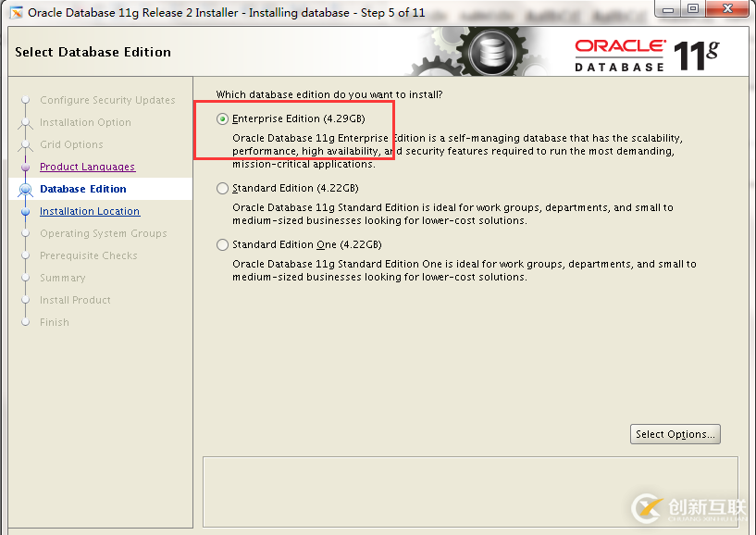
Task: Open the Select Options... dialog button
Action: click(675, 434)
